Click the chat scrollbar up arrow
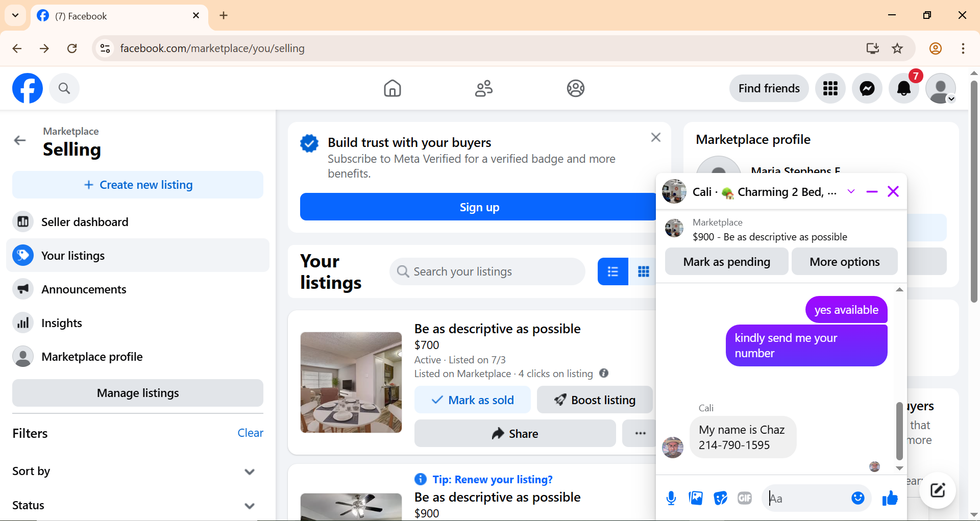 coord(899,289)
